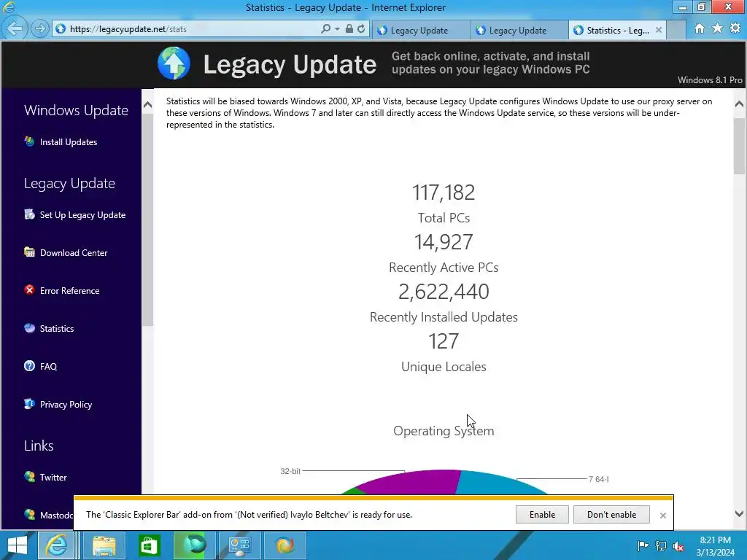Viewport: 747px width, 560px height.
Task: Click the sidebar scrollbar thumb
Action: point(147,219)
